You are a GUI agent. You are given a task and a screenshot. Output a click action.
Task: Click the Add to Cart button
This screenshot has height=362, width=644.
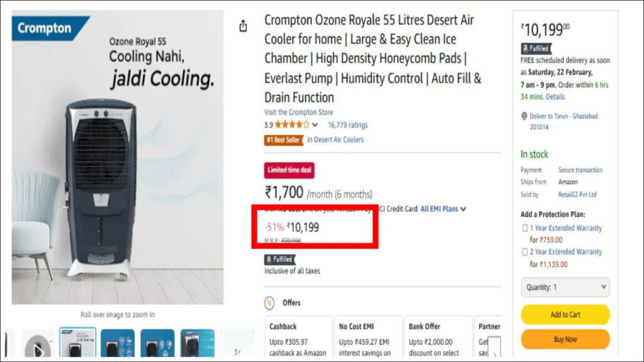(x=565, y=314)
